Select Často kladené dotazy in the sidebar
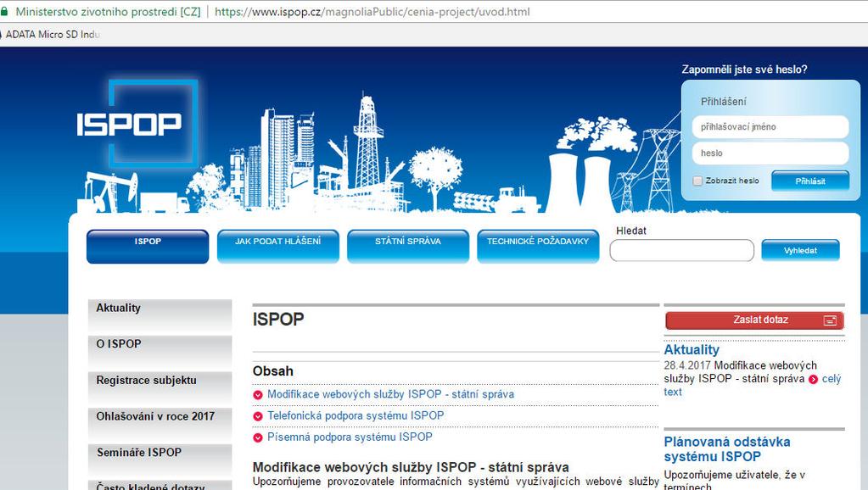 (160, 485)
